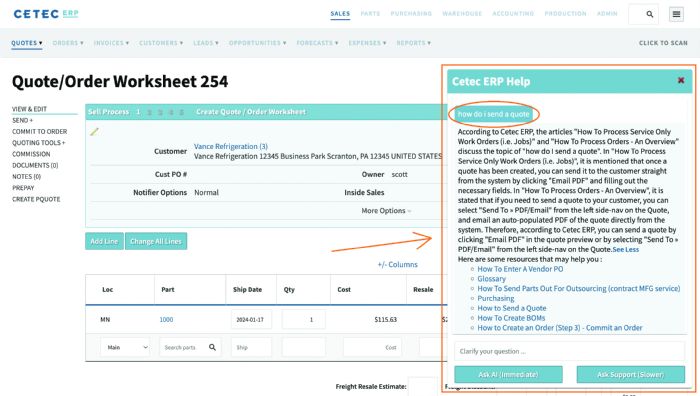The width and height of the screenshot is (700, 396).
Task: Open the hamburger menu icon
Action: (676, 14)
